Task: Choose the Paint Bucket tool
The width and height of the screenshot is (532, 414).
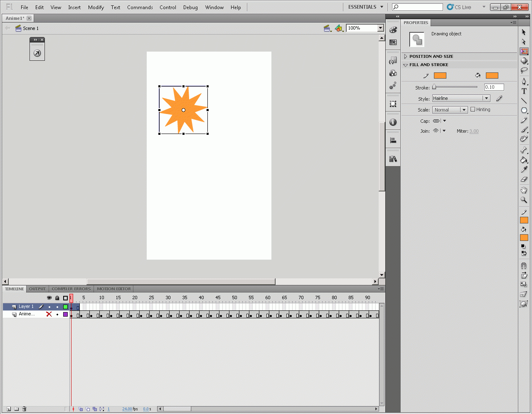Action: [524, 160]
